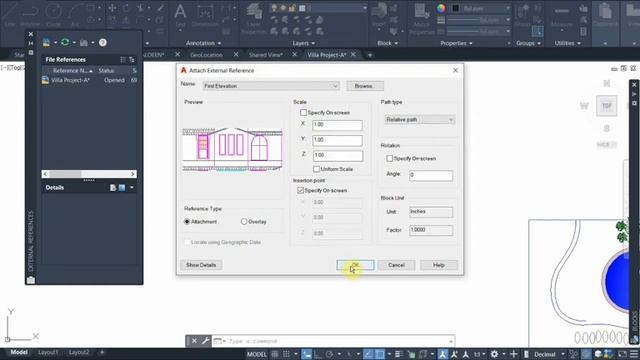Viewport: 640px width, 360px height.
Task: Open the Help icon in External References palette
Action: point(102,42)
